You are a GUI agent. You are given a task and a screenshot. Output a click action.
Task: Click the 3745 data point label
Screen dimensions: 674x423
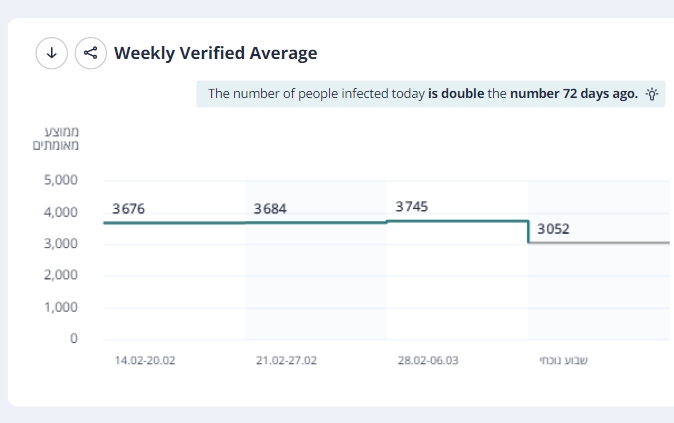pos(412,207)
